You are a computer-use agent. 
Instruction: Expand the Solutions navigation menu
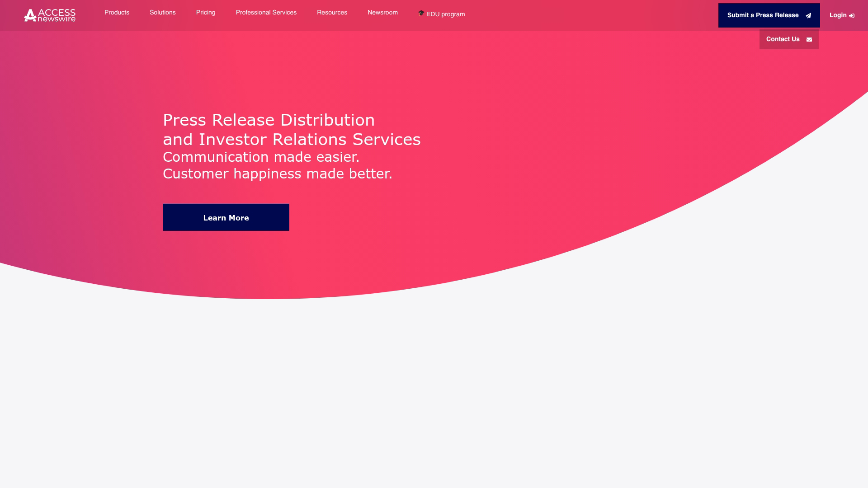tap(163, 13)
